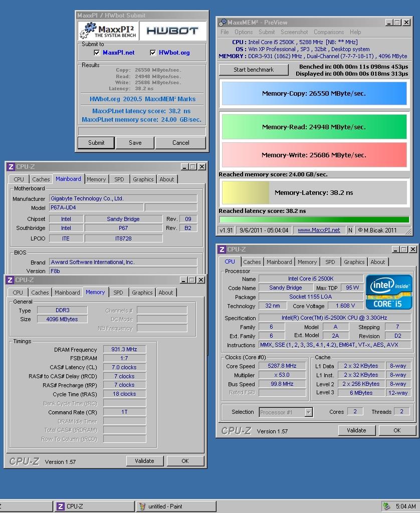Click Submit in HWbot Submit dialog
Image resolution: width=420 pixels, height=513 pixels.
click(x=96, y=143)
